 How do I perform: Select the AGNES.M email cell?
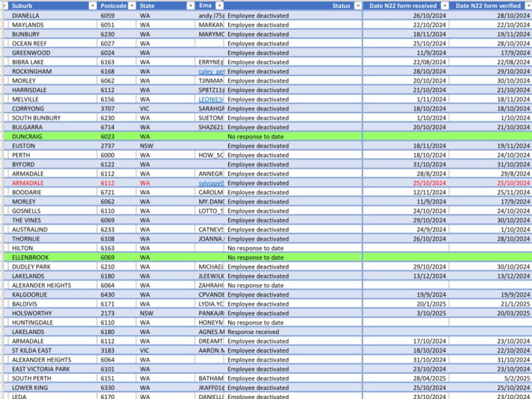point(210,332)
